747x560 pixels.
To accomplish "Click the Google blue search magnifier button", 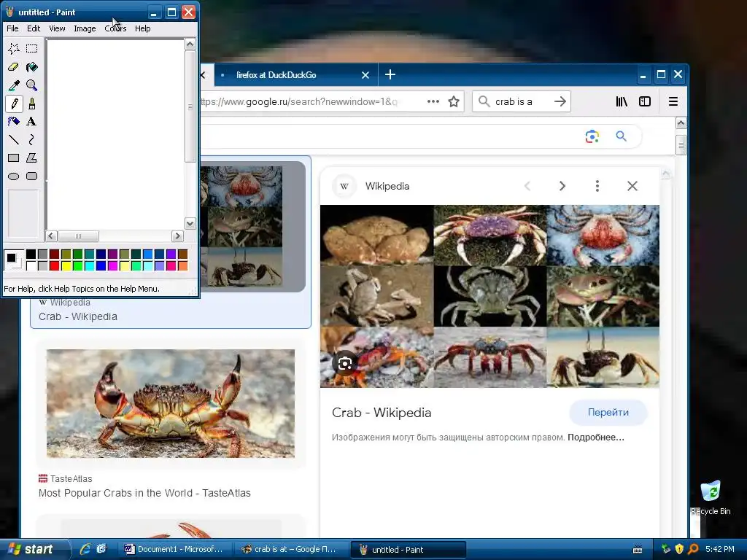I will pos(622,136).
